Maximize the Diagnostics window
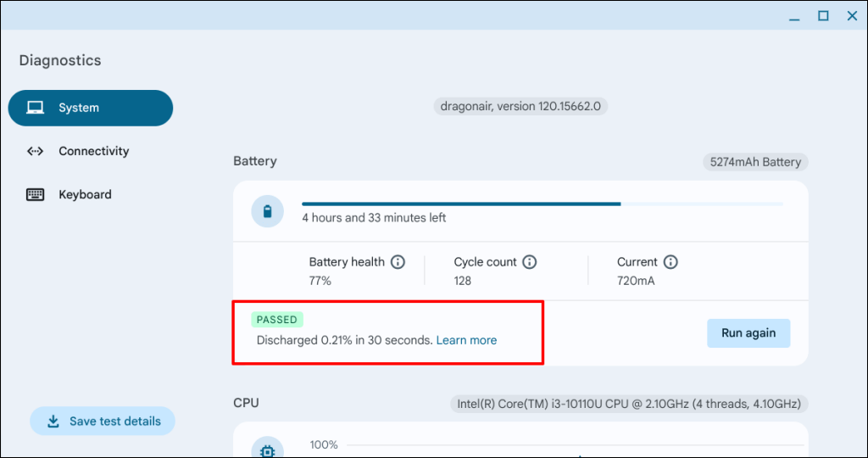This screenshot has width=868, height=458. pyautogui.click(x=822, y=15)
